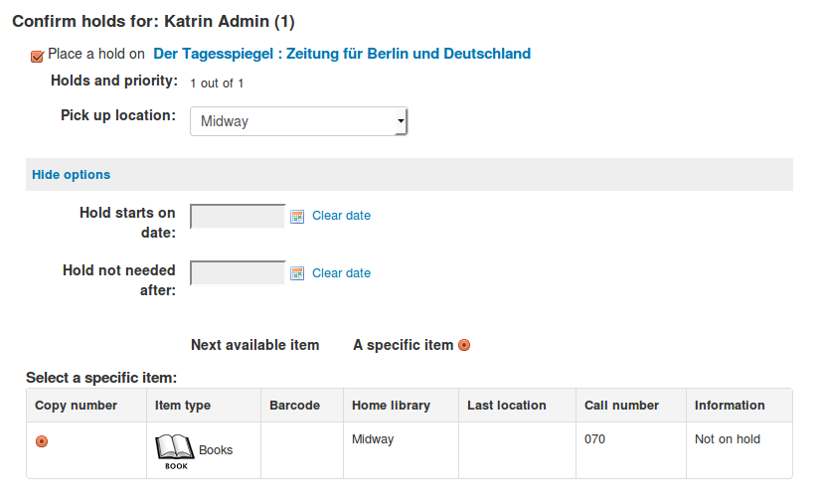
Task: Open calendar picker for Hold starts on date
Action: point(296,216)
